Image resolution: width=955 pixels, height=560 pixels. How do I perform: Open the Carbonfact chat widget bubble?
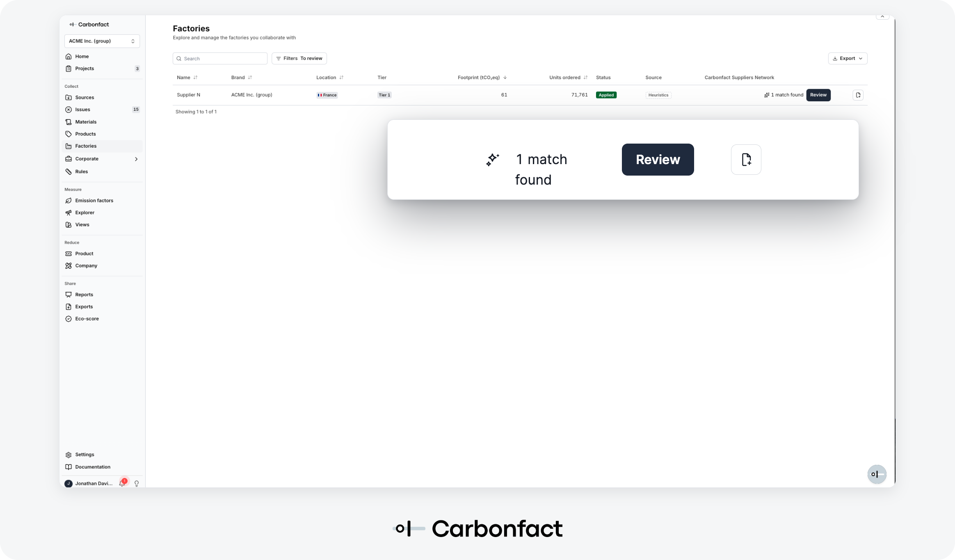click(877, 475)
